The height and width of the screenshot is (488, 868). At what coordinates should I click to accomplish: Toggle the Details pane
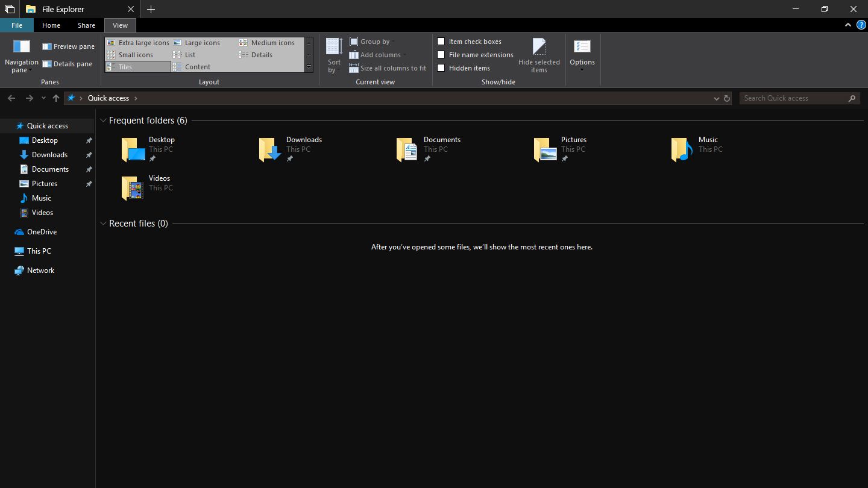click(x=67, y=64)
